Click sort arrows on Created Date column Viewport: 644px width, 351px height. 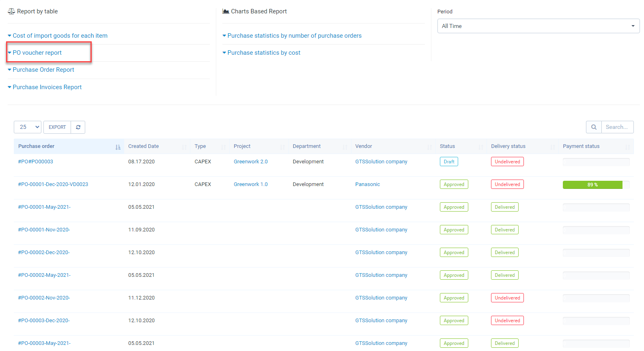tap(184, 147)
